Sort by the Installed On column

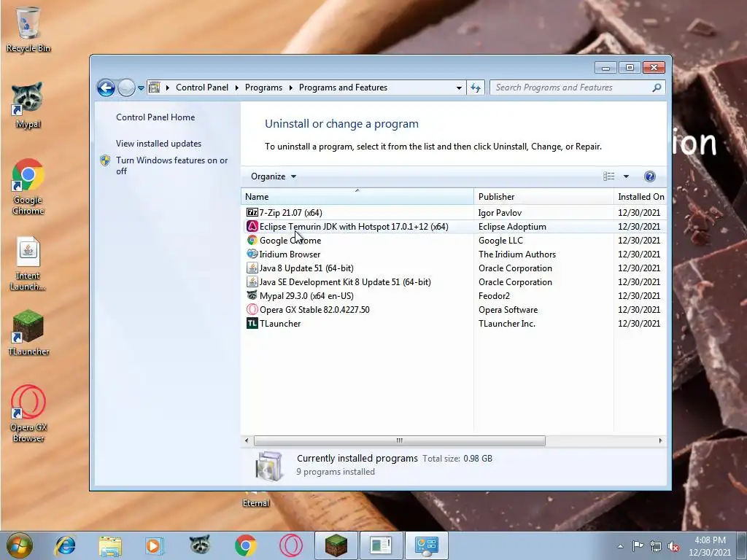[x=640, y=197]
